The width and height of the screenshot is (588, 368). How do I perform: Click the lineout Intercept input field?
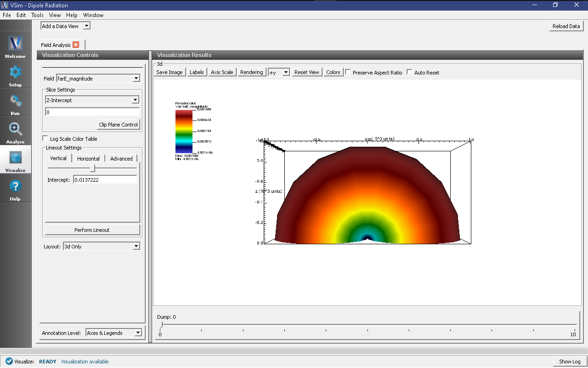pos(105,180)
